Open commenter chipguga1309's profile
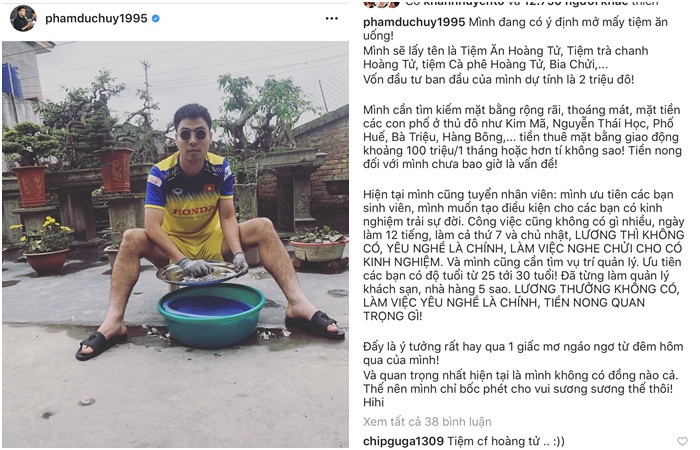Viewport: 700px width, 450px height. (403, 442)
